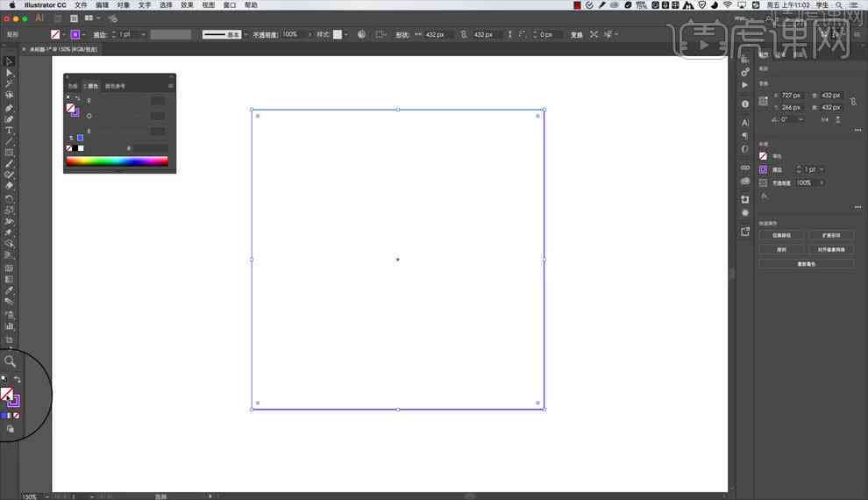The image size is (868, 500).
Task: Open the 编辑 menu
Action: tap(102, 5)
